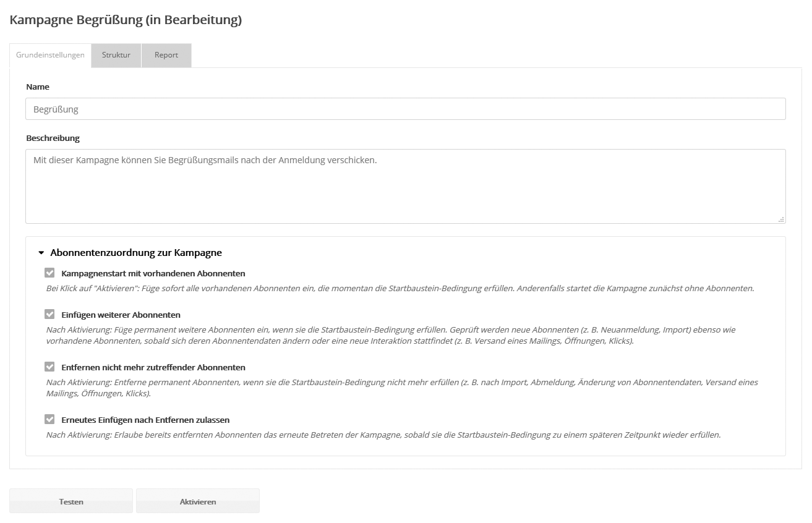Untick Erneutes Einfügen nach Entfernen checkbox
The width and height of the screenshot is (812, 523).
[x=50, y=420]
